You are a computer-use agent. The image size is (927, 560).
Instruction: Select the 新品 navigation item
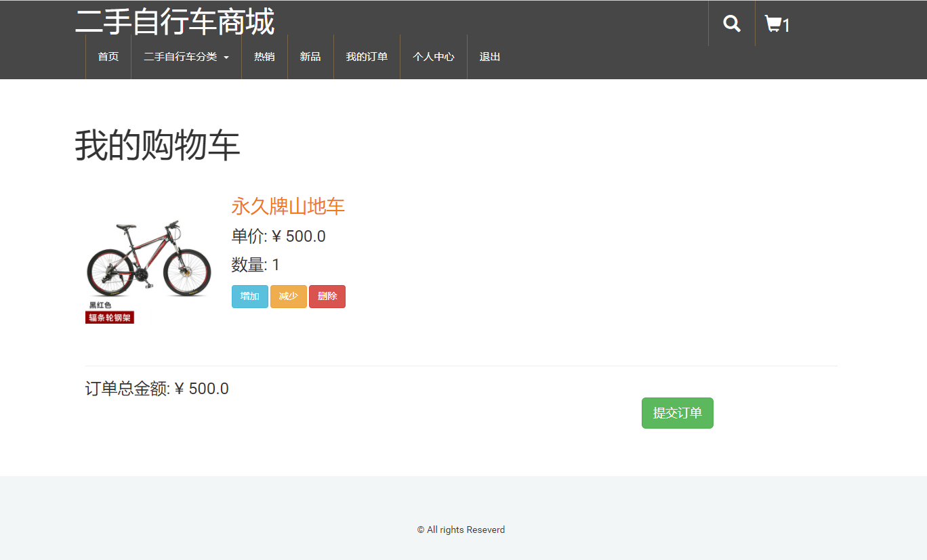(310, 57)
